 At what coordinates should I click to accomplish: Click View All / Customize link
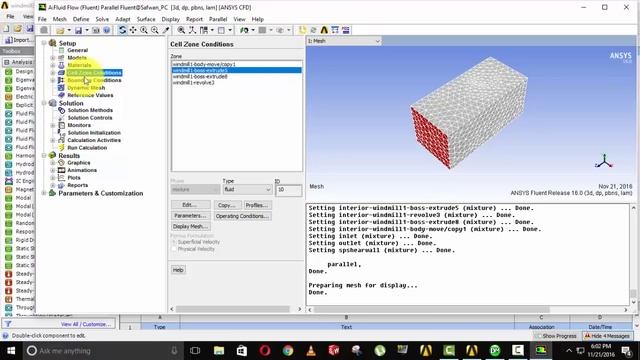(x=86, y=324)
